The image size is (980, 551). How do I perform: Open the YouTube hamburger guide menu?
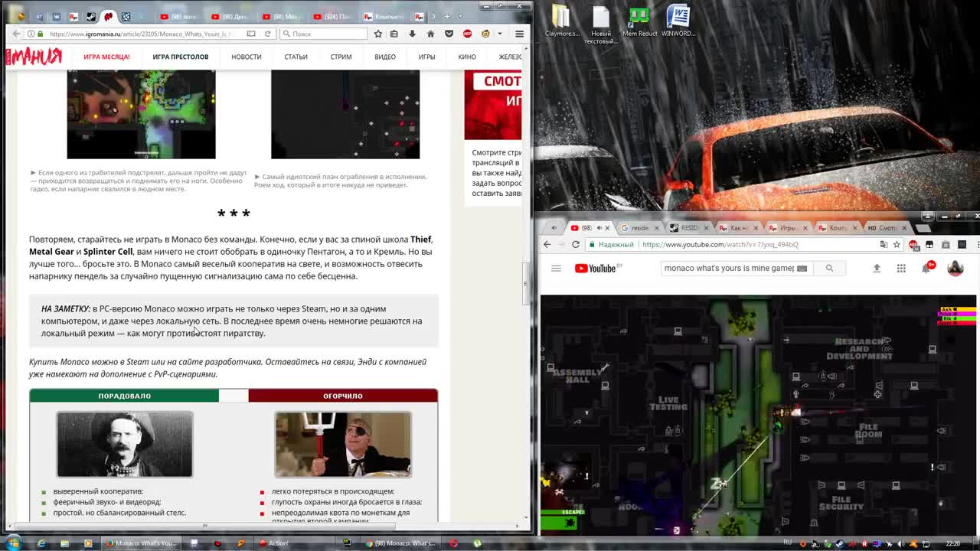pos(556,268)
